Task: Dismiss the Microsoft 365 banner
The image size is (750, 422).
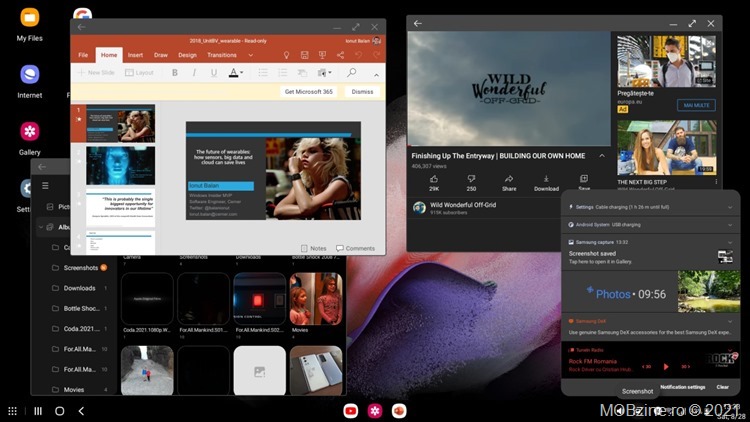Action: (x=362, y=91)
